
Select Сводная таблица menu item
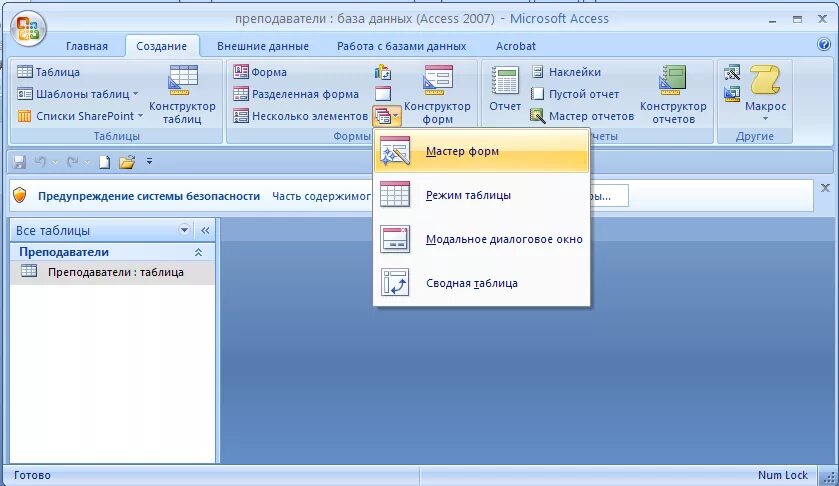[x=482, y=283]
